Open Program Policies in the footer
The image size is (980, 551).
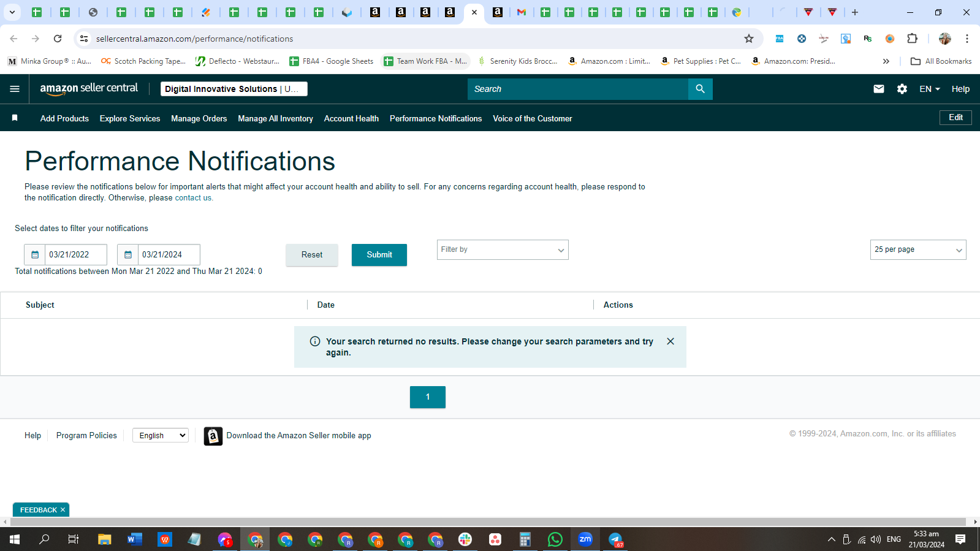pos(86,435)
